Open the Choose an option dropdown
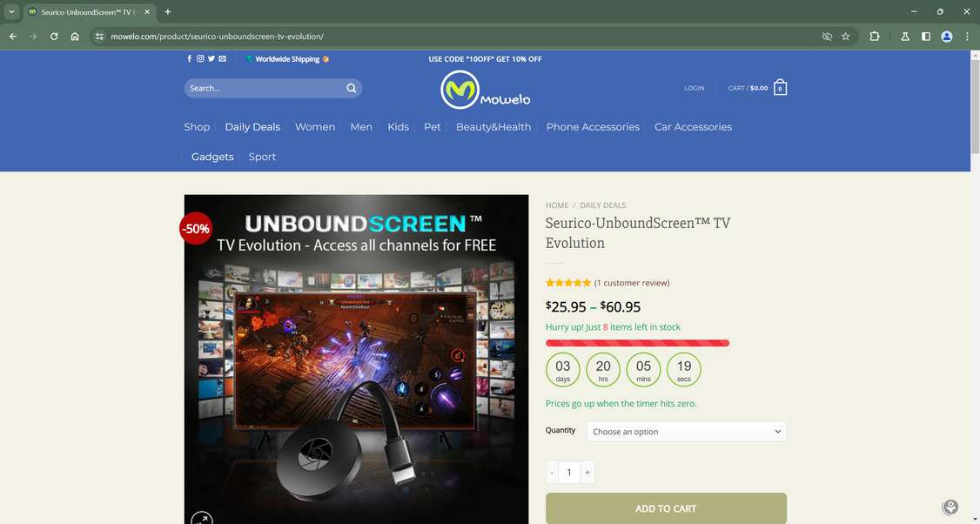The height and width of the screenshot is (524, 980). (x=686, y=431)
